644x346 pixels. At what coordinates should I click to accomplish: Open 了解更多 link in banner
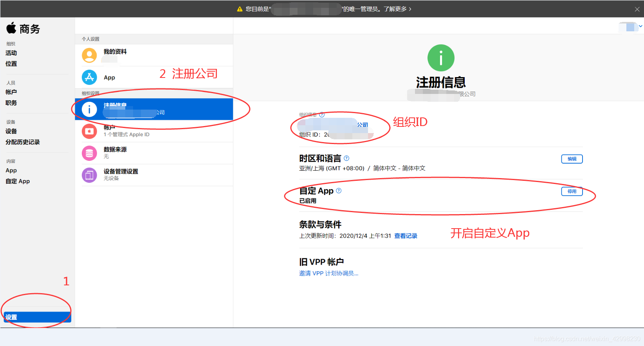[397, 9]
